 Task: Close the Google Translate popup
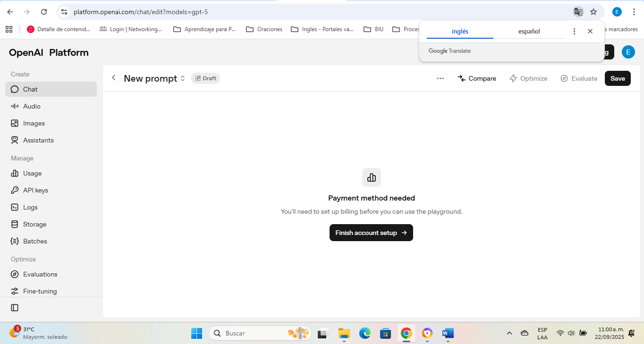[590, 31]
